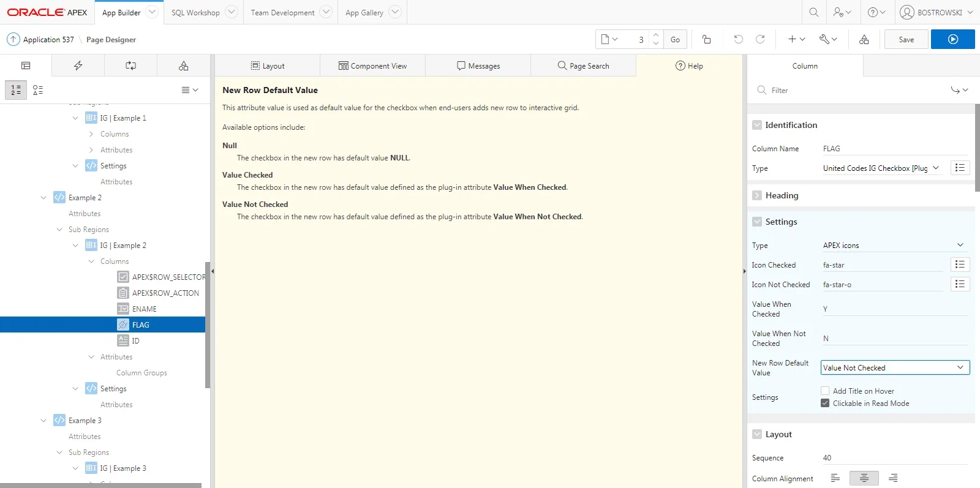Select center column alignment icon

864,478
